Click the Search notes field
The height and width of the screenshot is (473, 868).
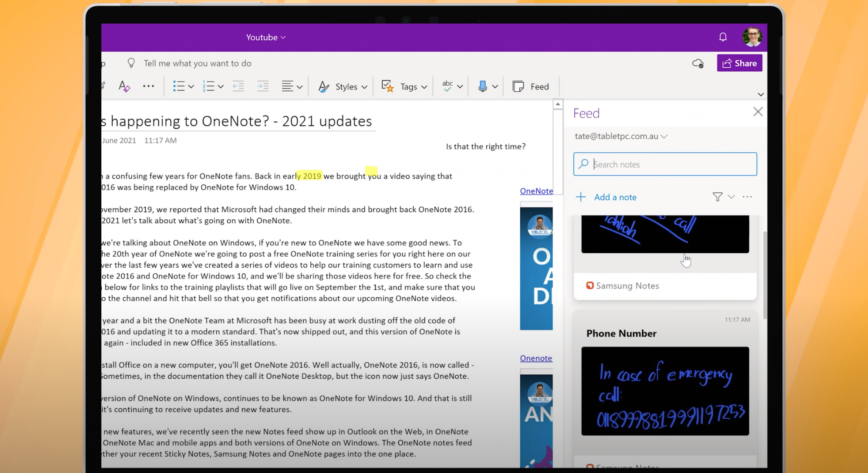665,164
